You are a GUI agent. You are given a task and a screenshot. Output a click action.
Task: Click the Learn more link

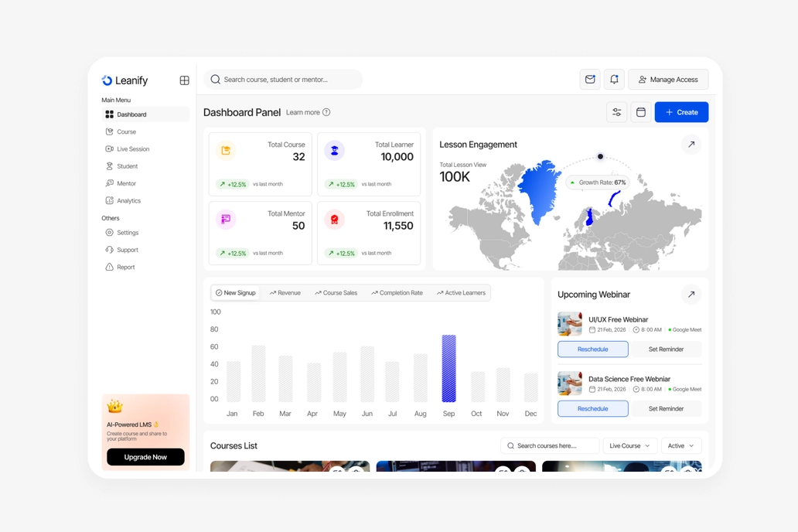303,113
